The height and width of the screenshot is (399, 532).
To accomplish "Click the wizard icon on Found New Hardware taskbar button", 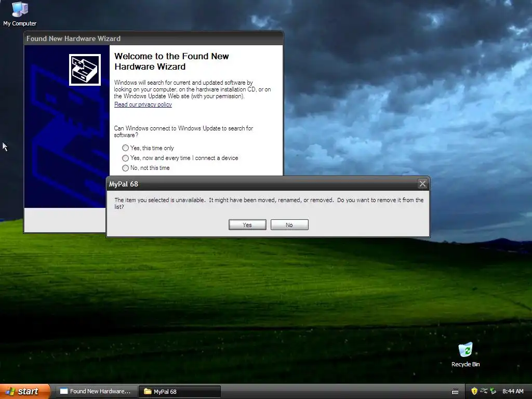I will click(x=64, y=391).
